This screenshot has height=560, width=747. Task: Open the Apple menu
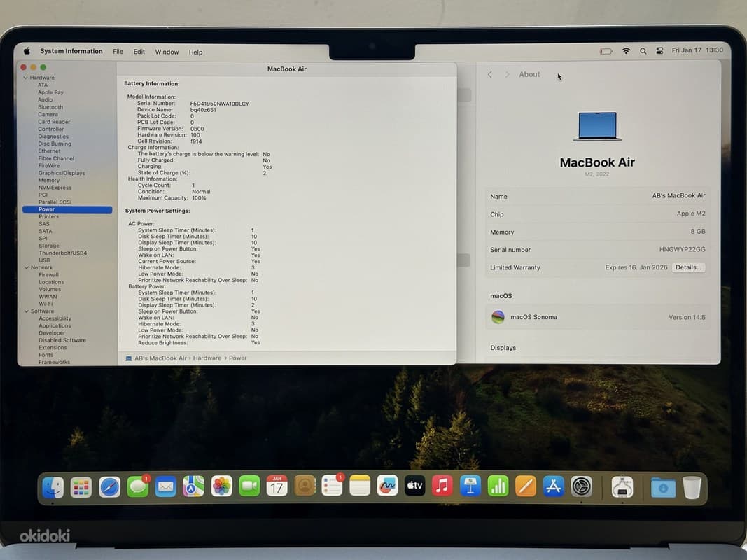(27, 51)
